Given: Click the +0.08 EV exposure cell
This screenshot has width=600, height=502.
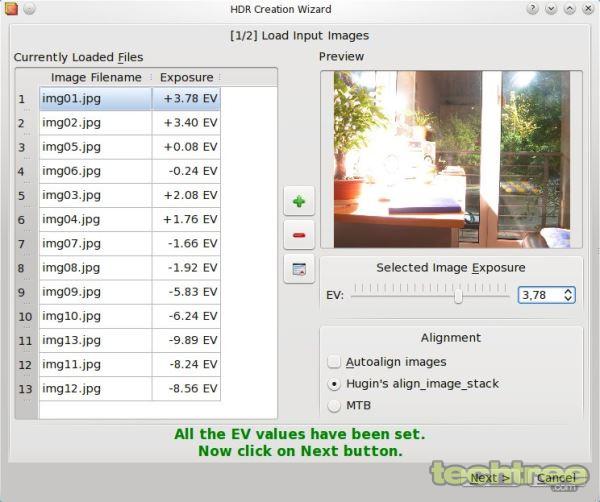Looking at the screenshot, I should (x=186, y=147).
